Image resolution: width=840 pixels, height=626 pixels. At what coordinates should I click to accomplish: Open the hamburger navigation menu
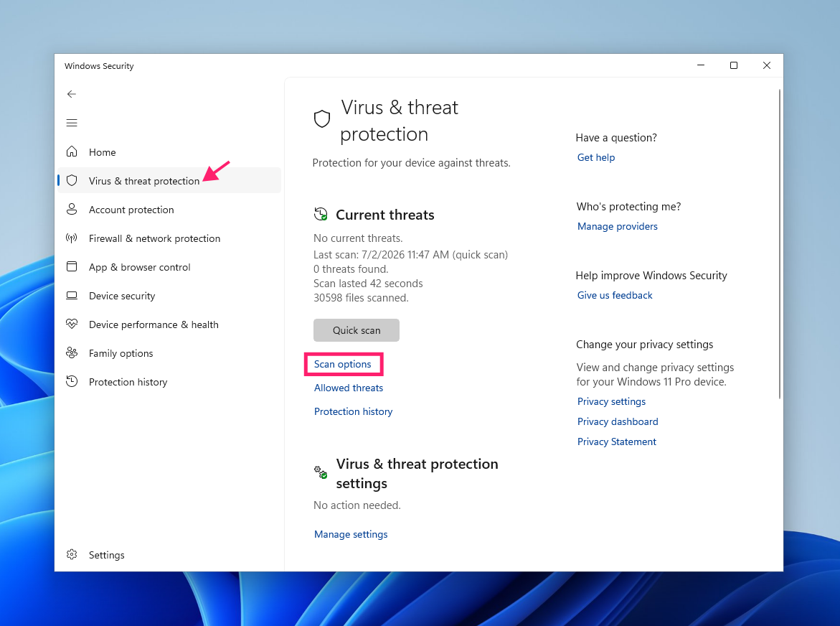(x=72, y=123)
